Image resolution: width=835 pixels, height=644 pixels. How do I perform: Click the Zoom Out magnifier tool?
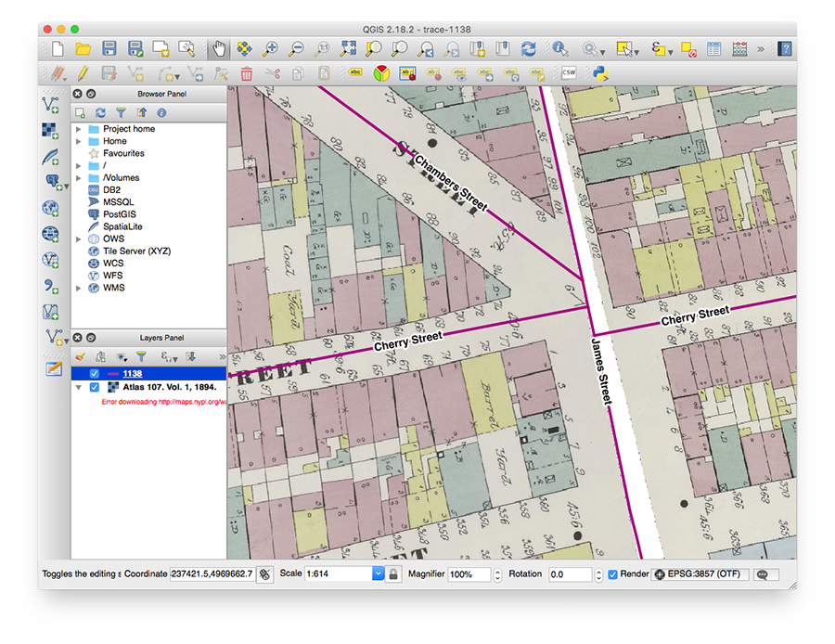296,49
